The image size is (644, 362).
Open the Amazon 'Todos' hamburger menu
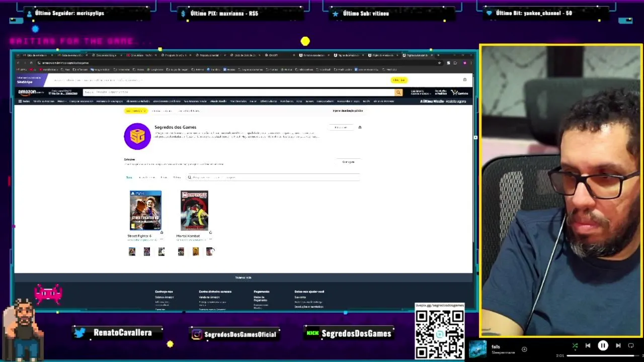click(24, 102)
